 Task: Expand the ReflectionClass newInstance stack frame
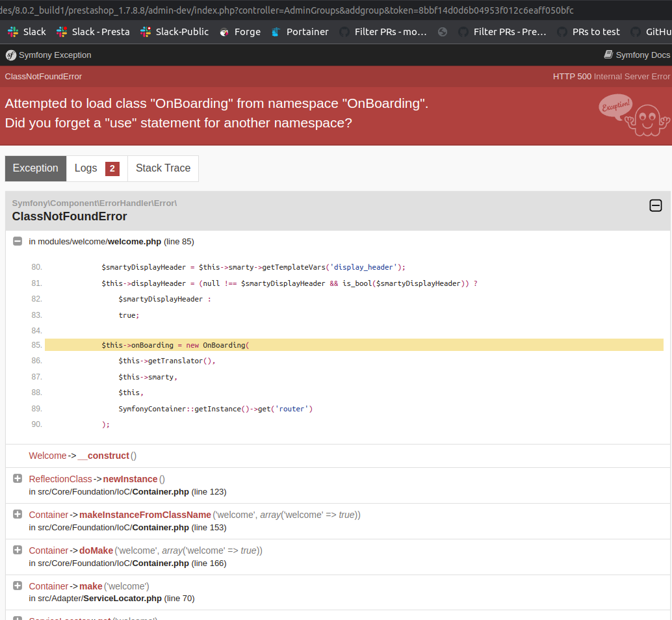pyautogui.click(x=17, y=479)
